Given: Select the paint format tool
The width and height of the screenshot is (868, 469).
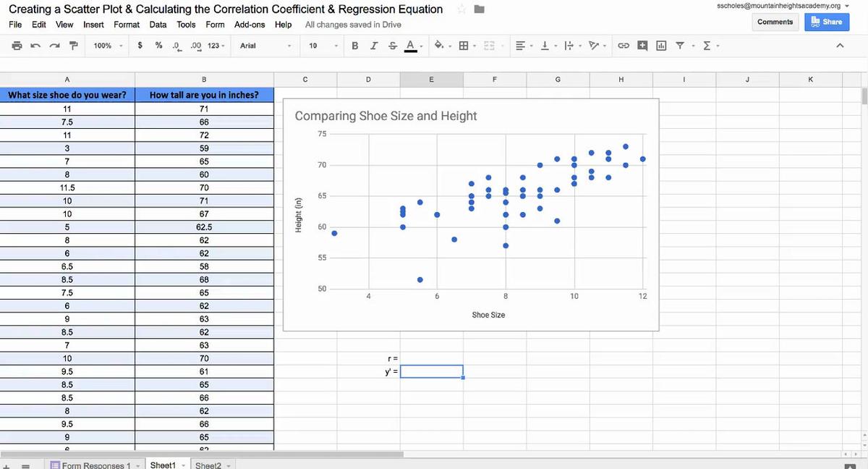Looking at the screenshot, I should tap(72, 46).
